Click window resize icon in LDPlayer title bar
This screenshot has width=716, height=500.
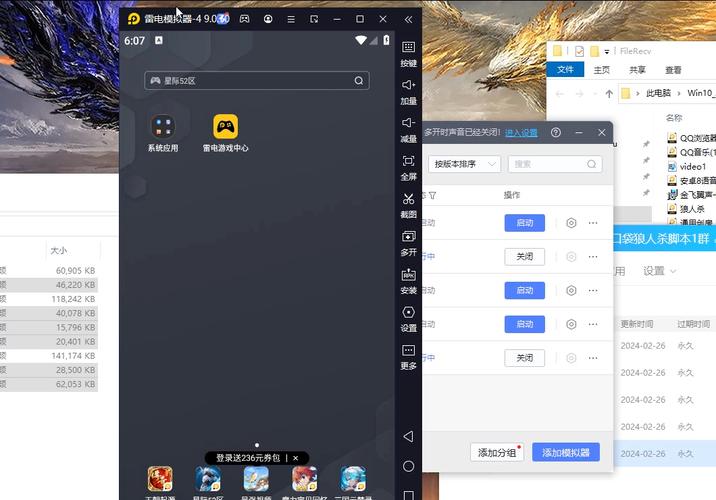(314, 19)
